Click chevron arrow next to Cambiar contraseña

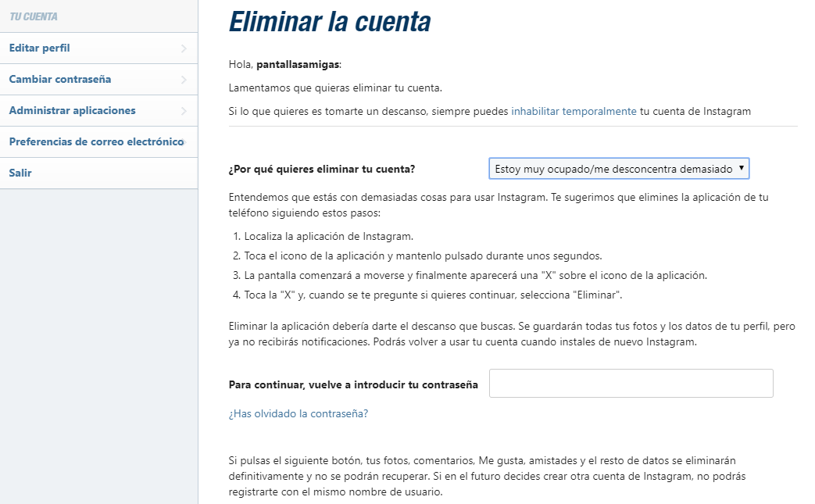(x=184, y=80)
